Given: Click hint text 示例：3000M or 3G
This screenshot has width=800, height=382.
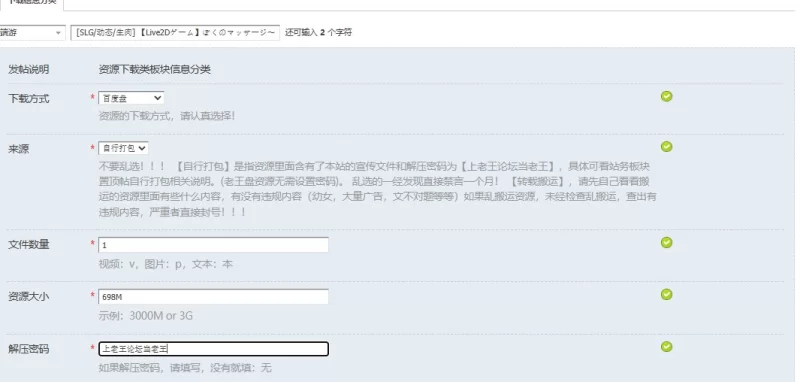Looking at the screenshot, I should point(145,316).
